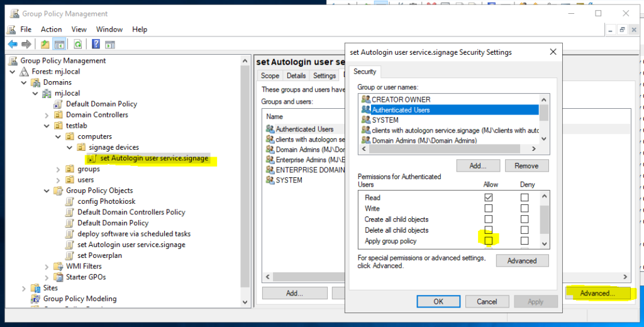Click the WMI Filters folder icon

click(x=58, y=266)
